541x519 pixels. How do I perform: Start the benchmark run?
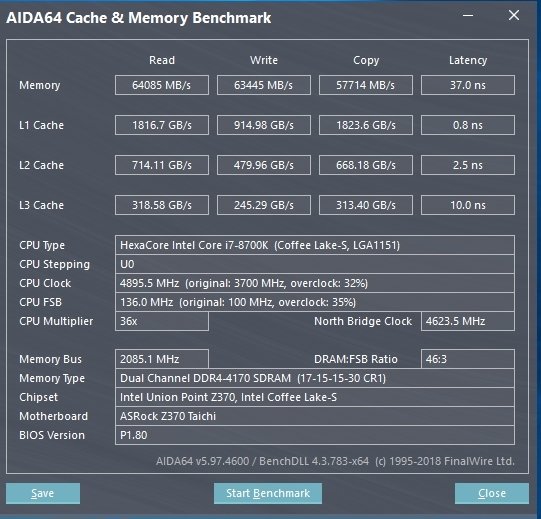[x=268, y=493]
